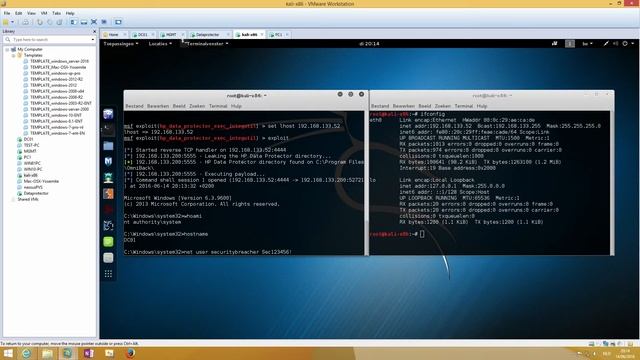Open the Iceweasel browser dock icon

tap(108, 114)
